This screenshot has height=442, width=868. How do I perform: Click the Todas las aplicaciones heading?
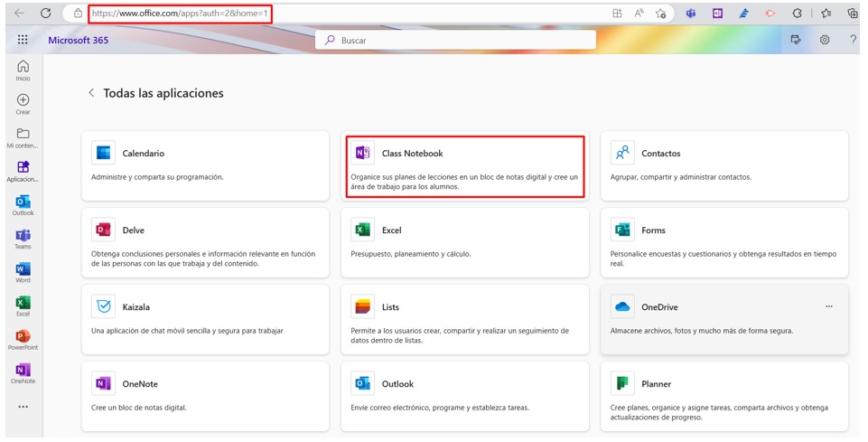point(163,93)
